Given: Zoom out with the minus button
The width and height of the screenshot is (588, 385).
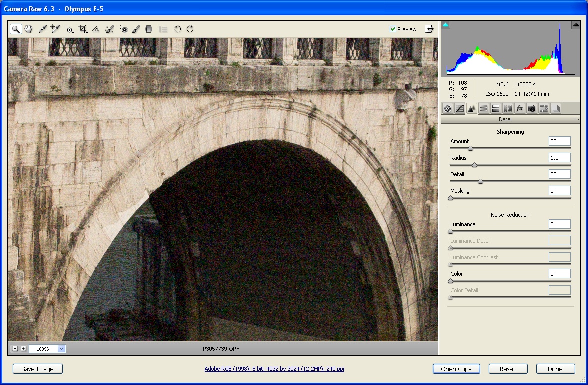Looking at the screenshot, I should coord(15,349).
